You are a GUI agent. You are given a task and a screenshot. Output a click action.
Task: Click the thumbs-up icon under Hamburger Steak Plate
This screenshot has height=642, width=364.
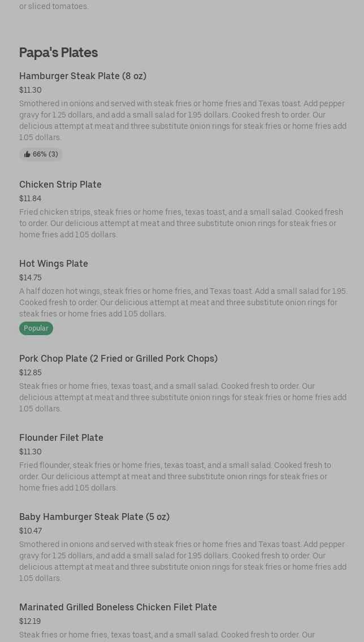point(27,154)
